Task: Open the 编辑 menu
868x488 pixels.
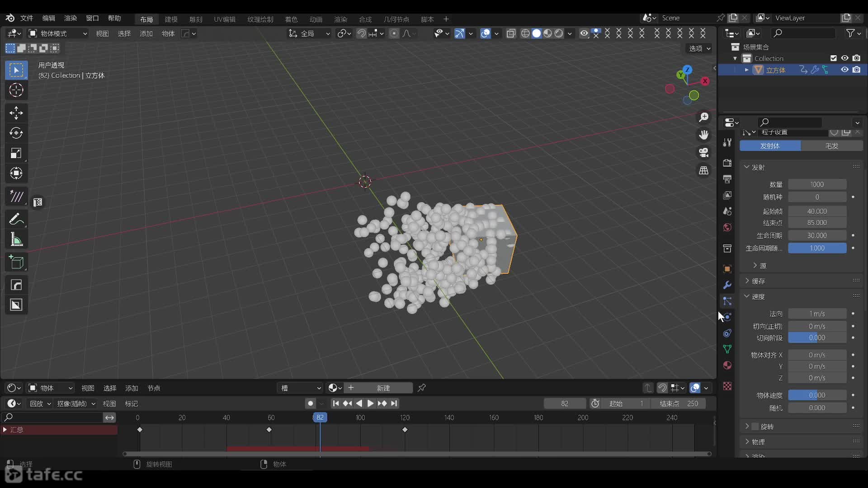Action: click(48, 18)
